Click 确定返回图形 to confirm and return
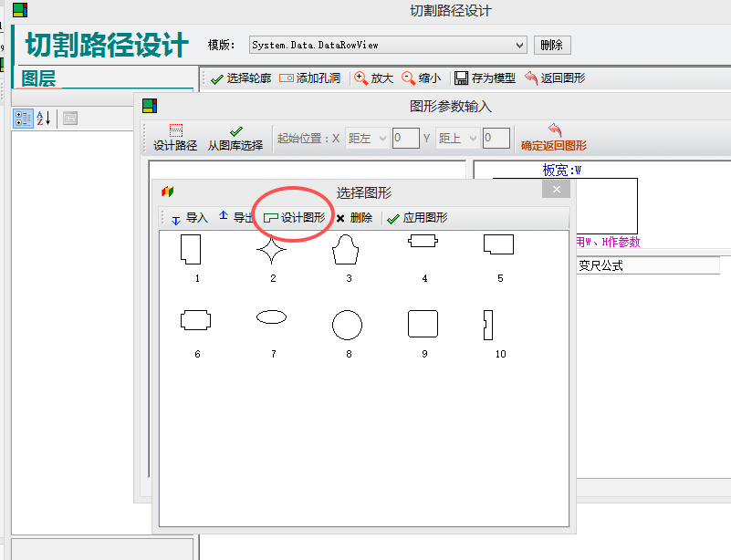This screenshot has height=560, width=731. tap(554, 138)
